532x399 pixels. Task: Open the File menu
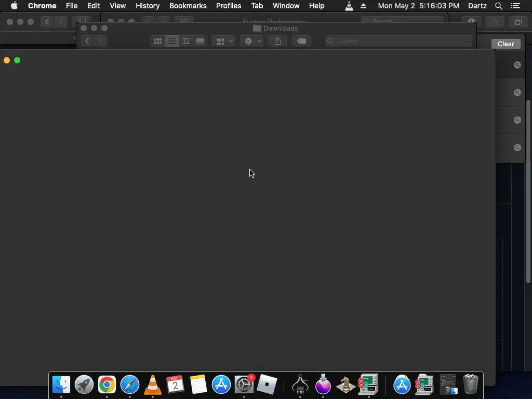pos(72,6)
